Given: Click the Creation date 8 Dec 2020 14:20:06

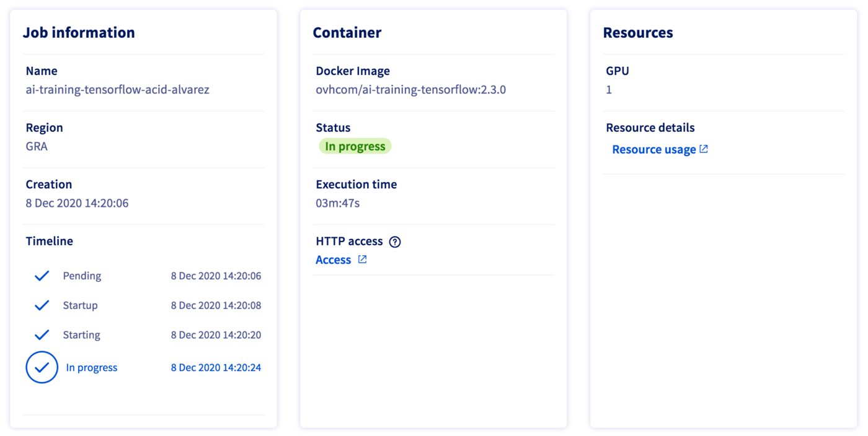Looking at the screenshot, I should 77,203.
